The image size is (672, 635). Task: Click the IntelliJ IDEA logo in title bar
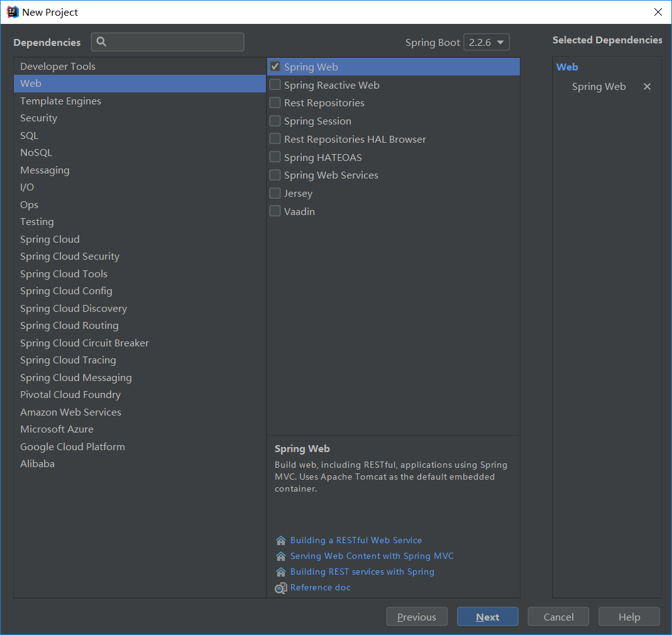(x=13, y=12)
